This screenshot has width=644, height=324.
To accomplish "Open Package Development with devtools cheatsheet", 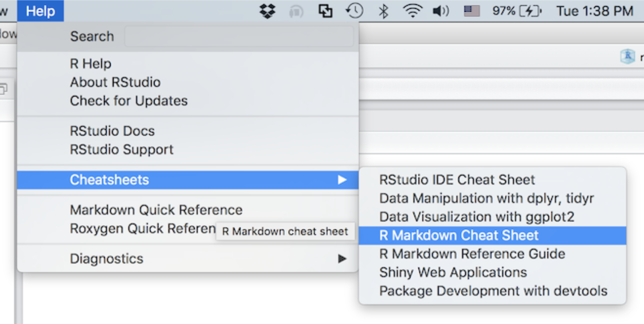I will 493,291.
